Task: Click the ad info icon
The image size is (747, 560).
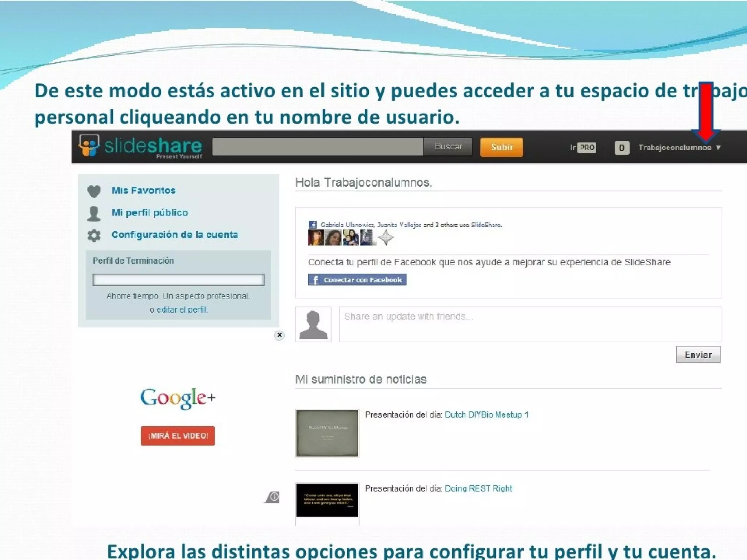Action: (x=274, y=497)
